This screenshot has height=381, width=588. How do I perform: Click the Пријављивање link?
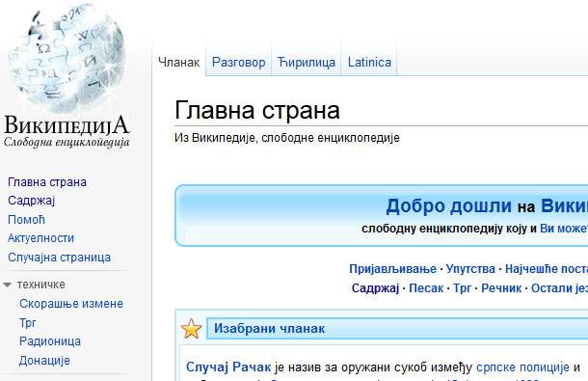coord(392,269)
